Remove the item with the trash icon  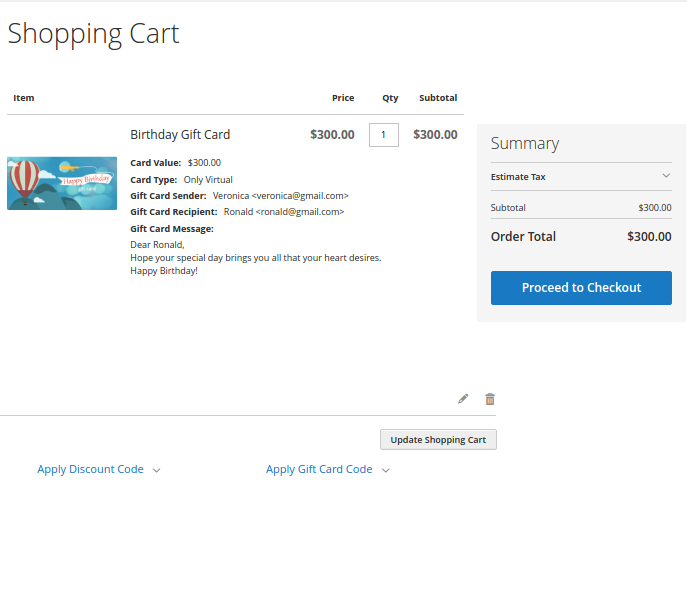point(490,399)
